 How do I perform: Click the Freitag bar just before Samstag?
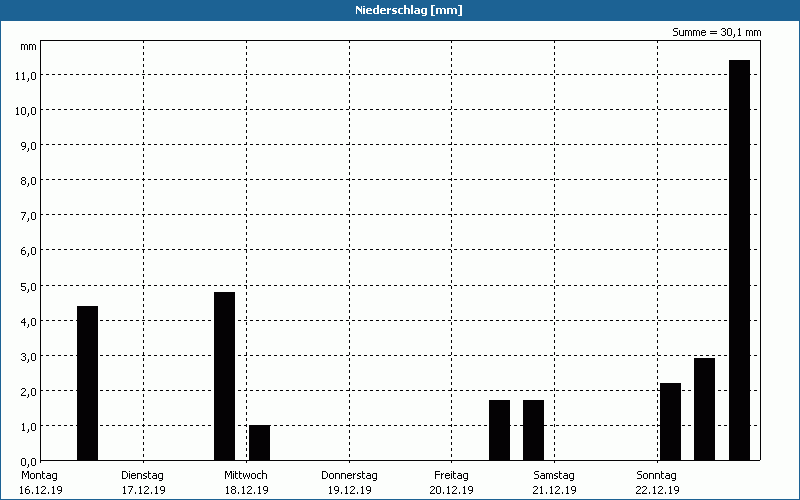[534, 430]
